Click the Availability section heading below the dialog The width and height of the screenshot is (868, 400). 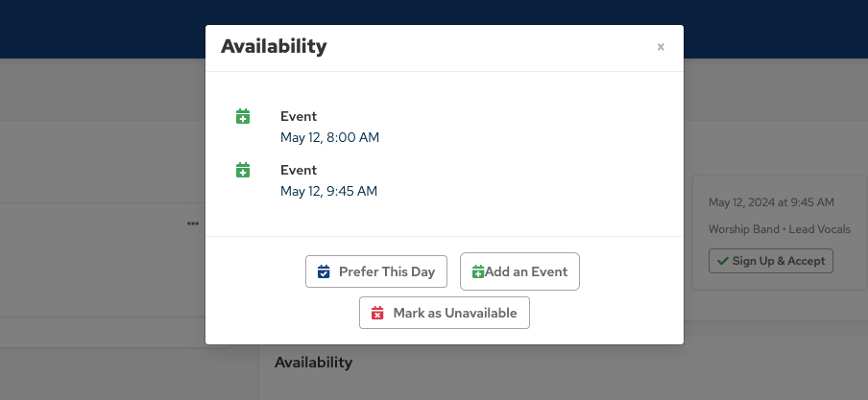[x=313, y=363]
